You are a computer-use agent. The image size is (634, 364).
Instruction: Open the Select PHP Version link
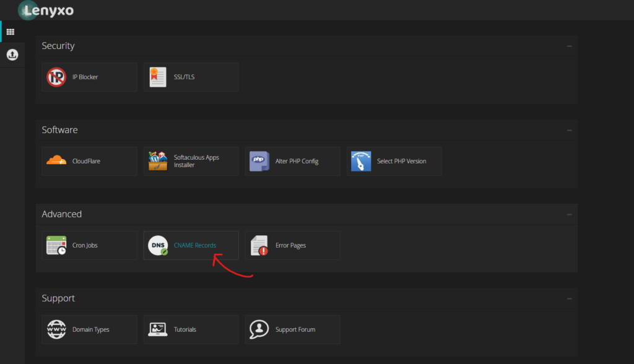coord(401,161)
